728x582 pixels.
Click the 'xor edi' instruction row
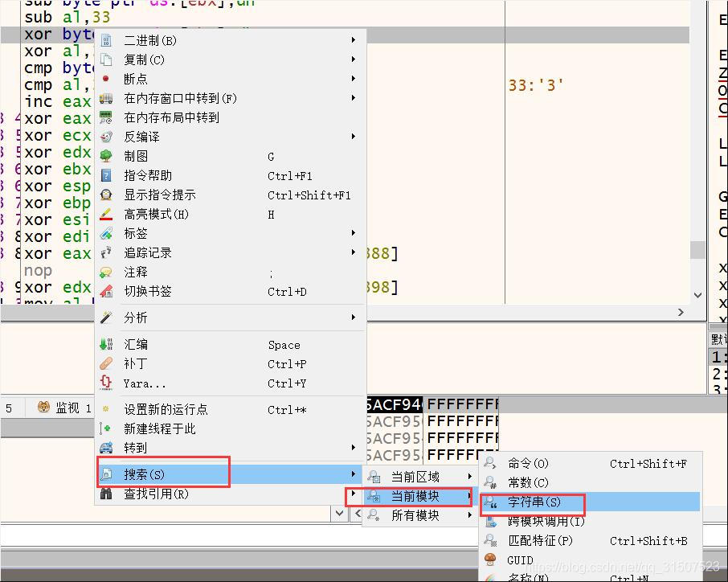click(58, 236)
